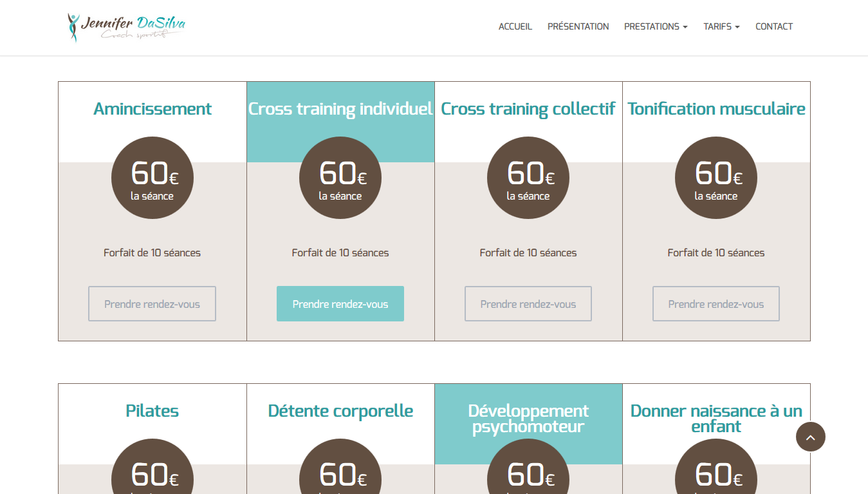Screen dimensions: 868x494
Task: Click the 60€ price circle for Amincissement
Action: pyautogui.click(x=152, y=178)
